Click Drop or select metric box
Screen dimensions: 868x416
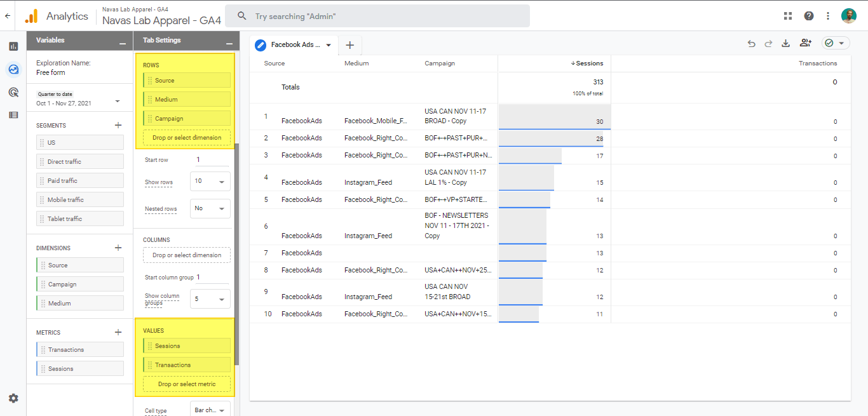(x=187, y=384)
